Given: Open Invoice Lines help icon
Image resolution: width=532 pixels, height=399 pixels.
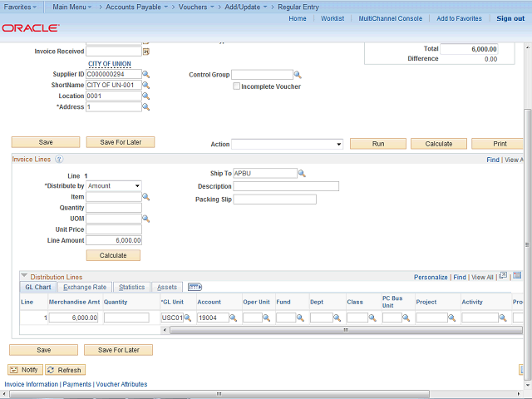Looking at the screenshot, I should [59, 159].
